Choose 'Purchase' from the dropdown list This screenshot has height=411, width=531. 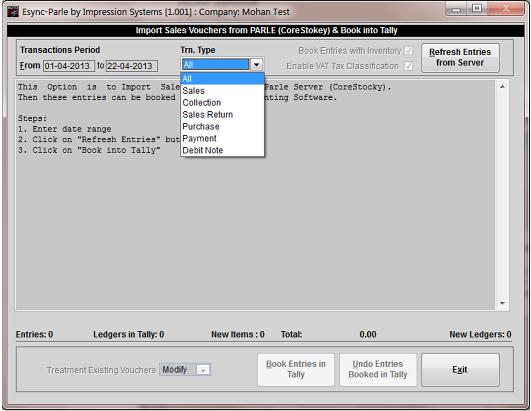click(x=222, y=126)
